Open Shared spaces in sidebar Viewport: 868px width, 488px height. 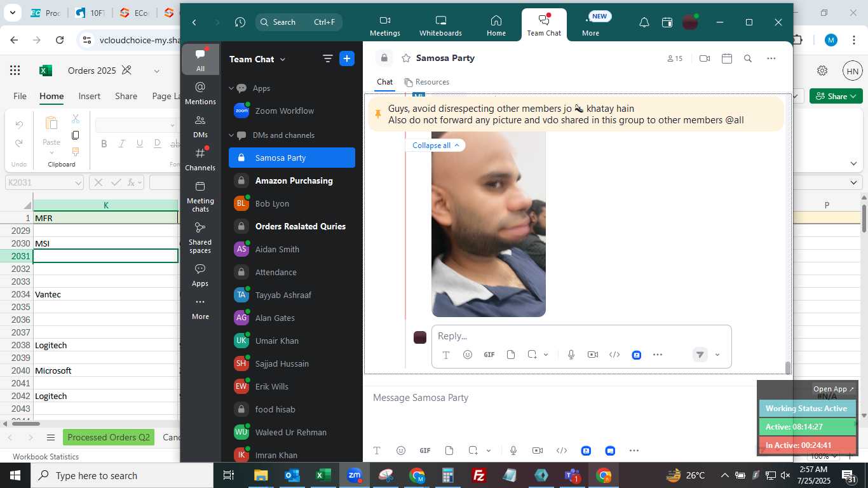(200, 238)
